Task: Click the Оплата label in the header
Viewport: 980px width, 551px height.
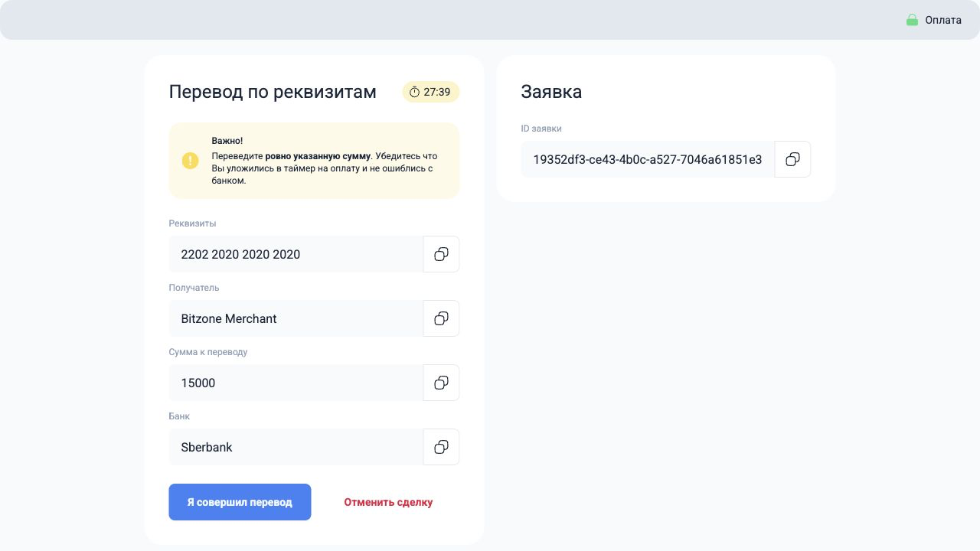Action: point(943,20)
